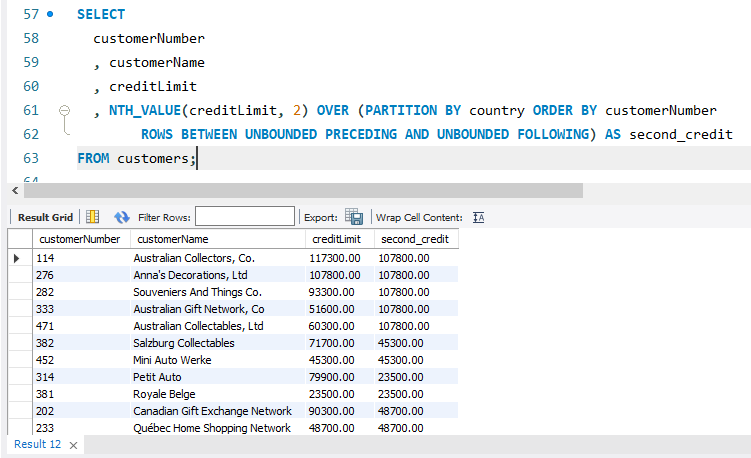Click cell 'Australian Collectables, Ltd'
Viewport: 751px width, 458px height.
[x=218, y=326]
